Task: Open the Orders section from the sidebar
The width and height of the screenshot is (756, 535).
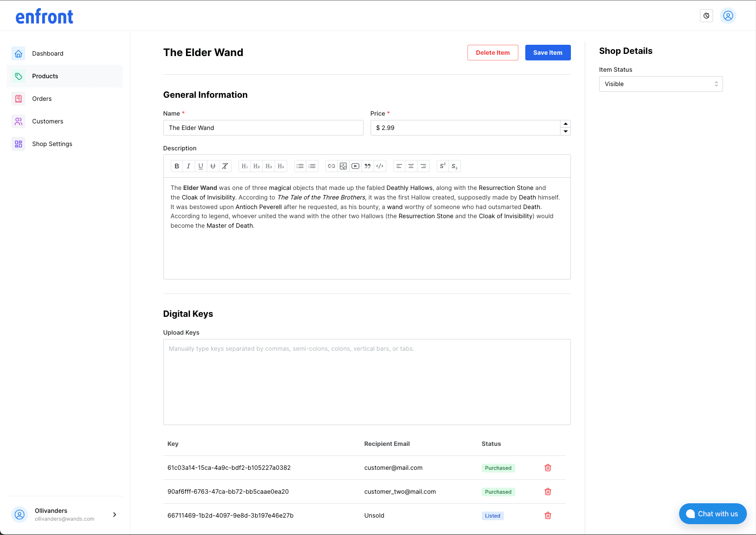Action: click(x=42, y=99)
